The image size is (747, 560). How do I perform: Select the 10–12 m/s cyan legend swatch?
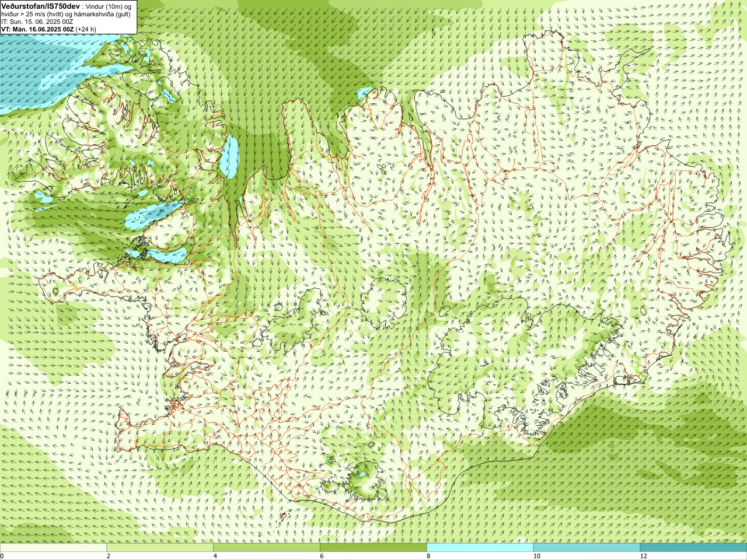click(587, 548)
